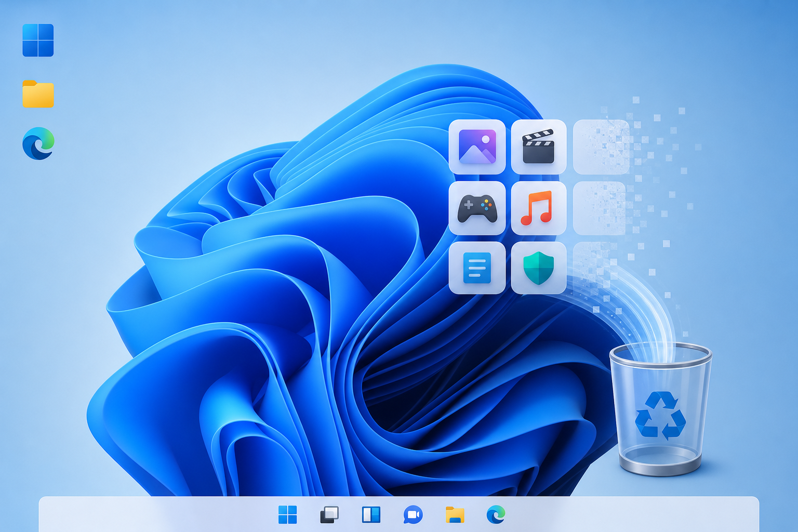798x532 pixels.
Task: Open File Explorer from the taskbar
Action: [455, 515]
